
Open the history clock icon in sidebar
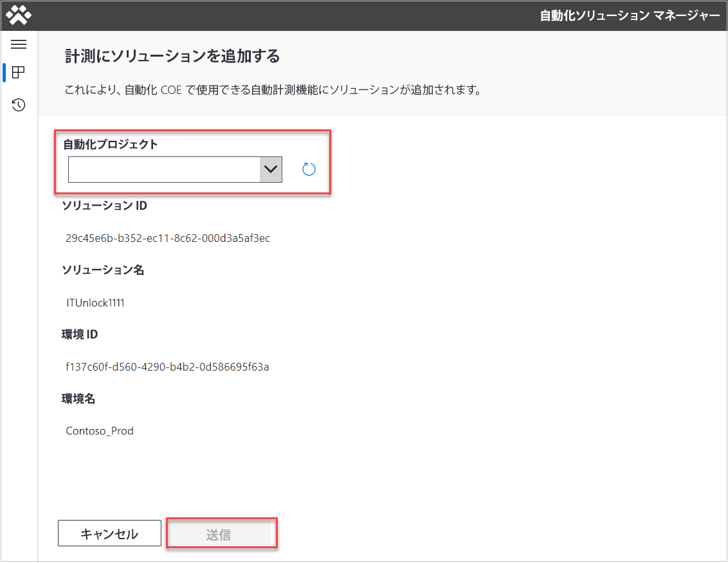tap(19, 105)
